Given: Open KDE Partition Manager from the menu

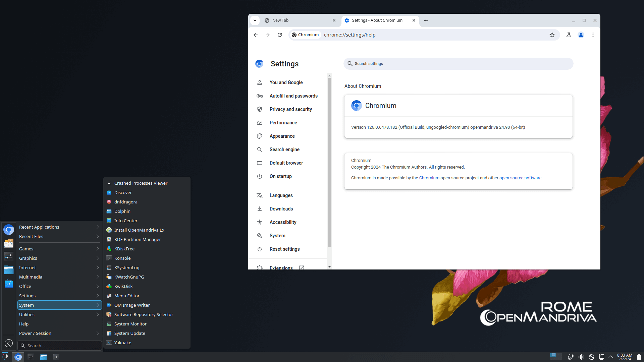Looking at the screenshot, I should point(137,239).
